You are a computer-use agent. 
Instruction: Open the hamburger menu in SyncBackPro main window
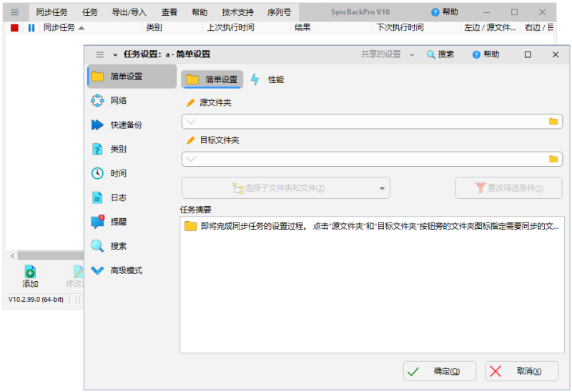click(14, 12)
